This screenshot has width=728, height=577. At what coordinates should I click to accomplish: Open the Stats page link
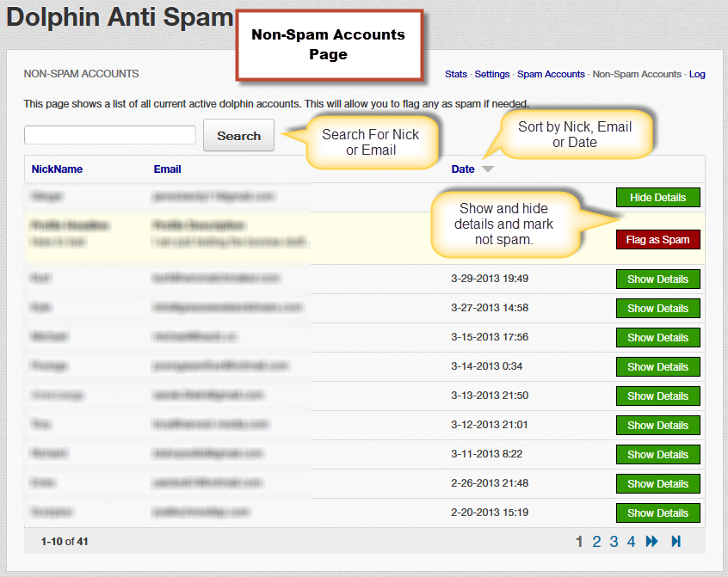point(456,74)
